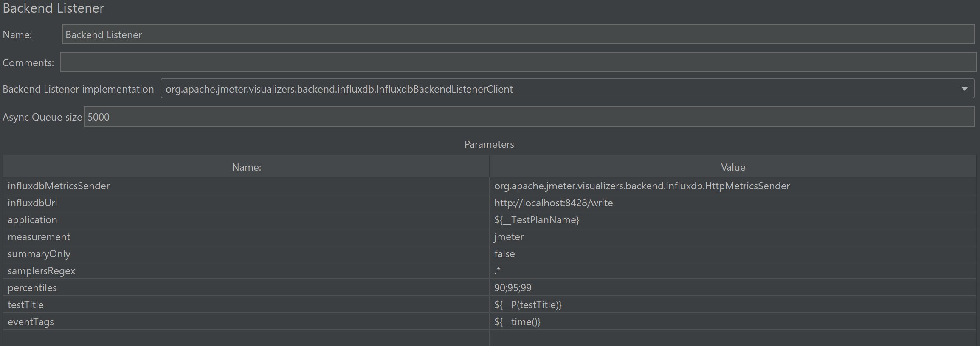
Task: Edit the summaryOnly value false
Action: tap(504, 254)
